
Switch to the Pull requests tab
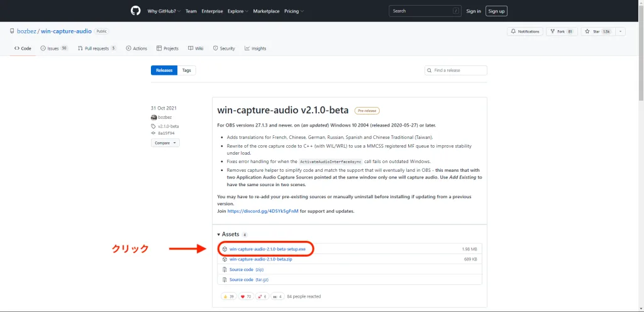[97, 48]
